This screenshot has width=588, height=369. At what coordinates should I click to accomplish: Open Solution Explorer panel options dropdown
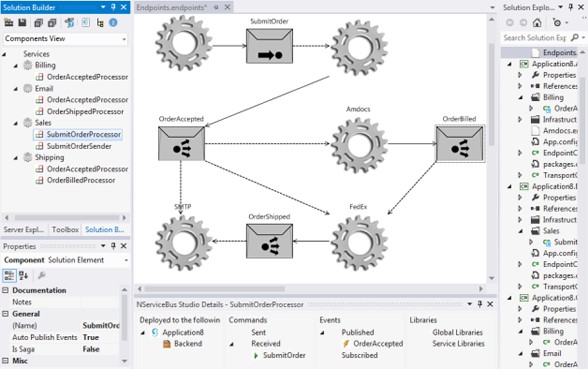click(x=561, y=7)
